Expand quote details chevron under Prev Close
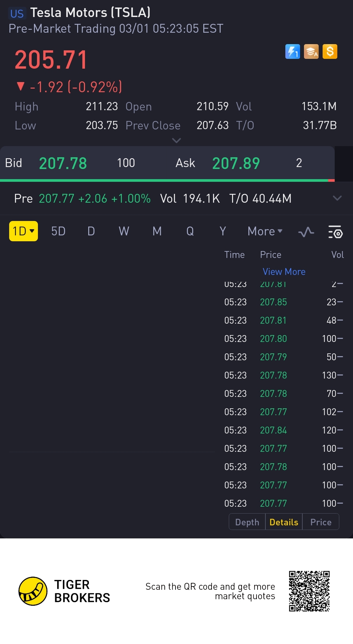Screen dimensions: 353x644 (176, 141)
